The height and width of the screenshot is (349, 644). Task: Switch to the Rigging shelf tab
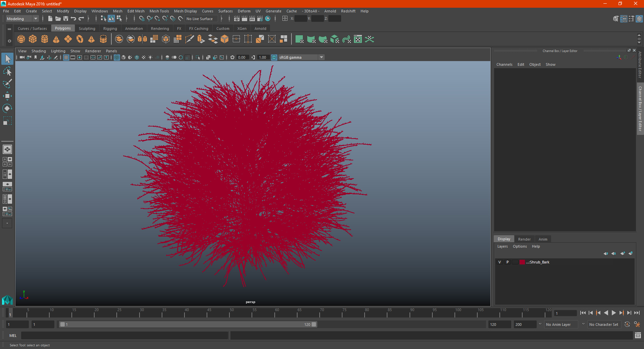110,29
